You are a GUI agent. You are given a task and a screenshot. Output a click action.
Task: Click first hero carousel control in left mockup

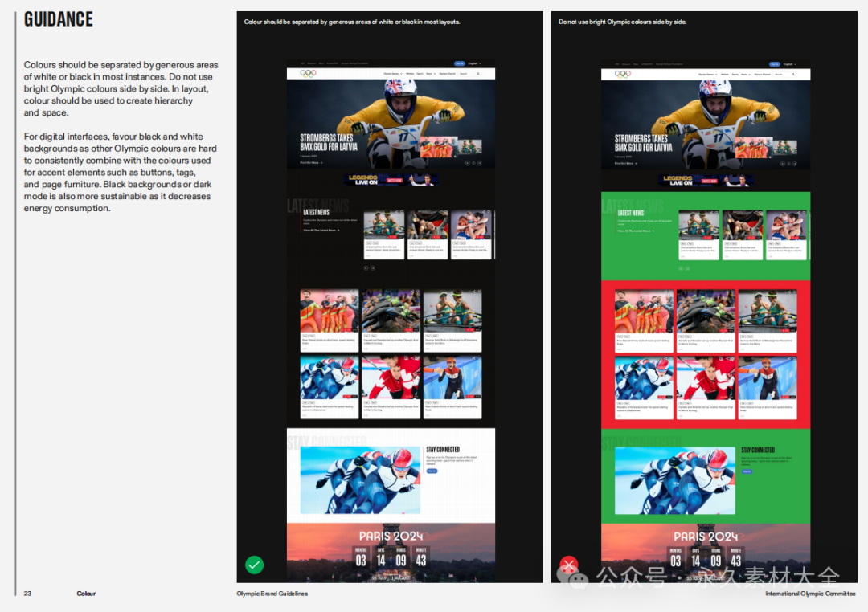pos(467,163)
